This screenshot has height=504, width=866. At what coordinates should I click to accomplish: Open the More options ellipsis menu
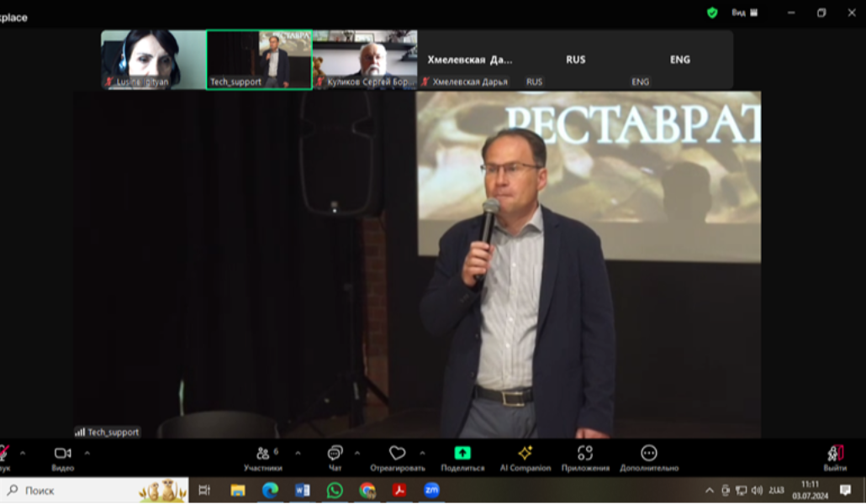[649, 454]
